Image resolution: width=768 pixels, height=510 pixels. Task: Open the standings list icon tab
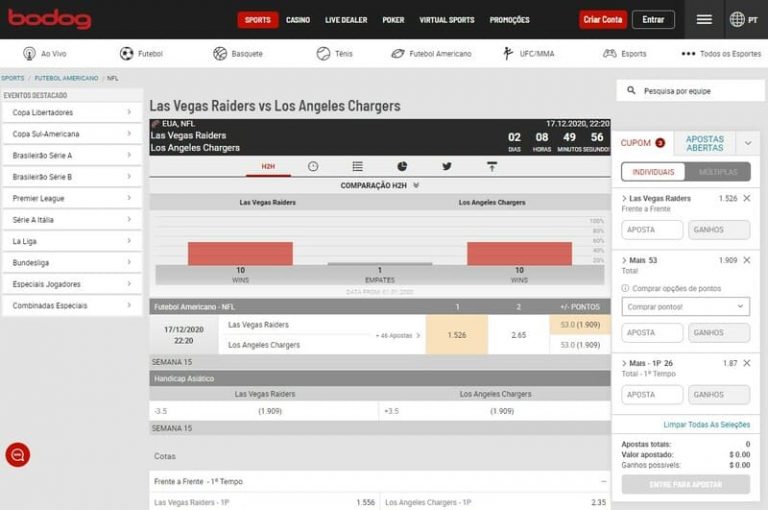tap(357, 166)
